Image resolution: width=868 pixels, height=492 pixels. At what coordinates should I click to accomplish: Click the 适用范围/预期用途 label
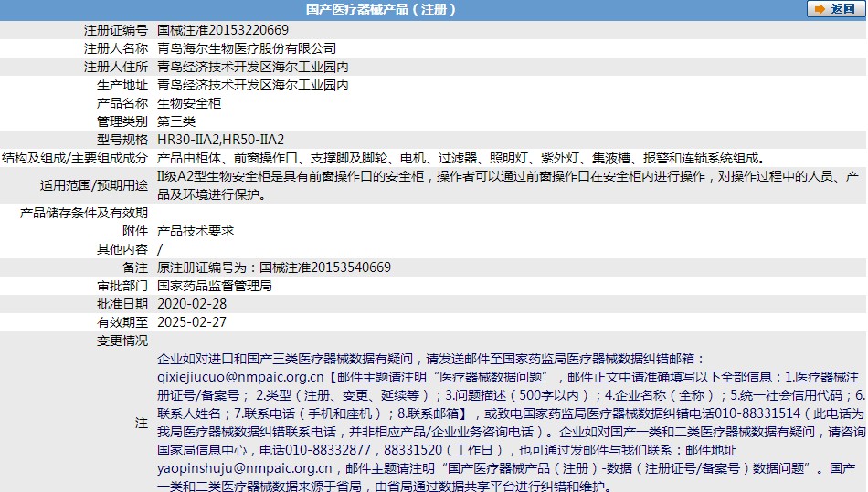click(x=94, y=185)
